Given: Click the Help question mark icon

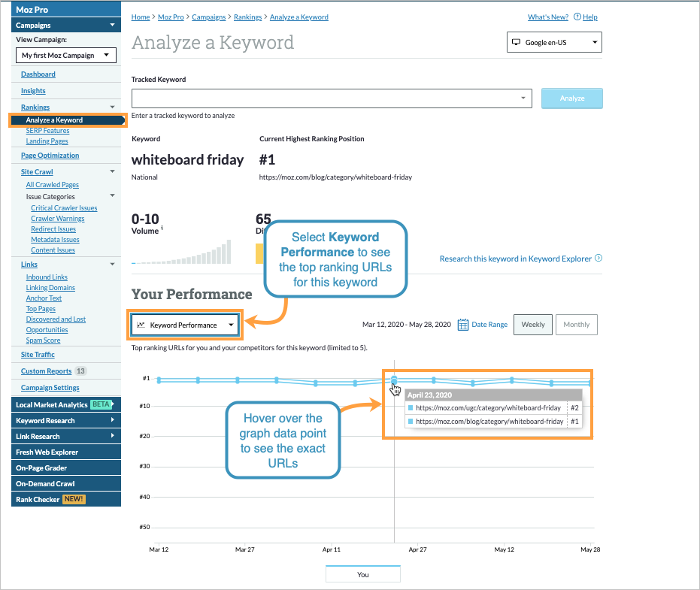Looking at the screenshot, I should point(577,17).
